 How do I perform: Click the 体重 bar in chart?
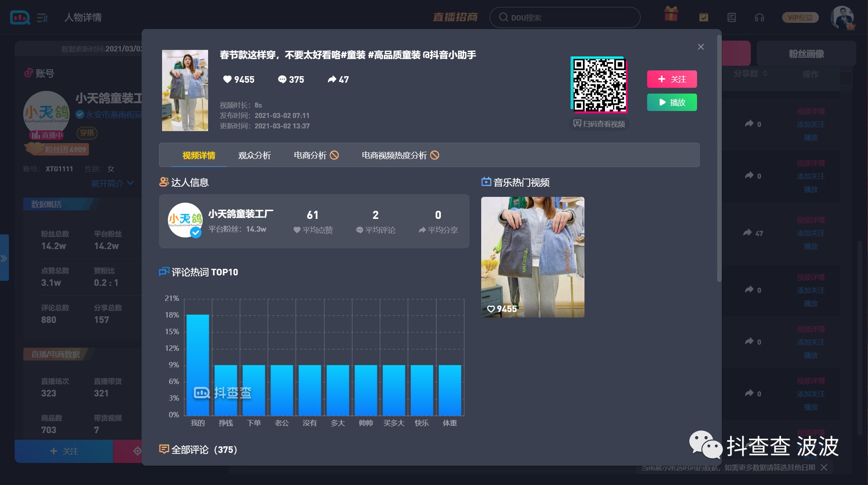(450, 390)
